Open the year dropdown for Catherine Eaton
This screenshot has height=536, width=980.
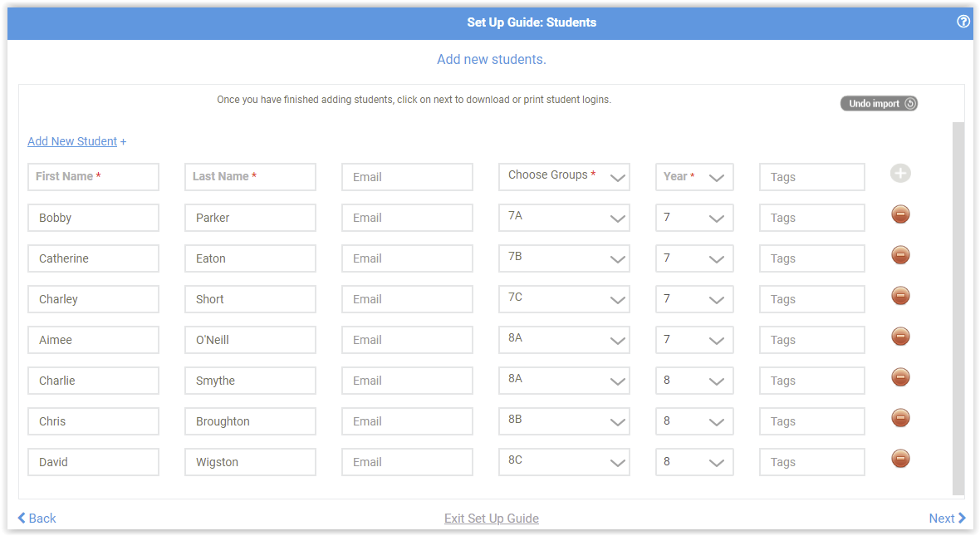[694, 258]
